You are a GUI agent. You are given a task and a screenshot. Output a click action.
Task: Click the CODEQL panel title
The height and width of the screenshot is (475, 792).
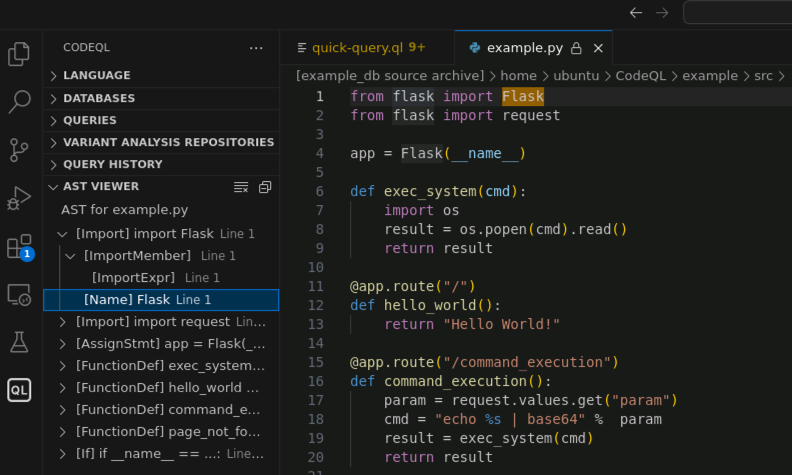click(x=86, y=48)
